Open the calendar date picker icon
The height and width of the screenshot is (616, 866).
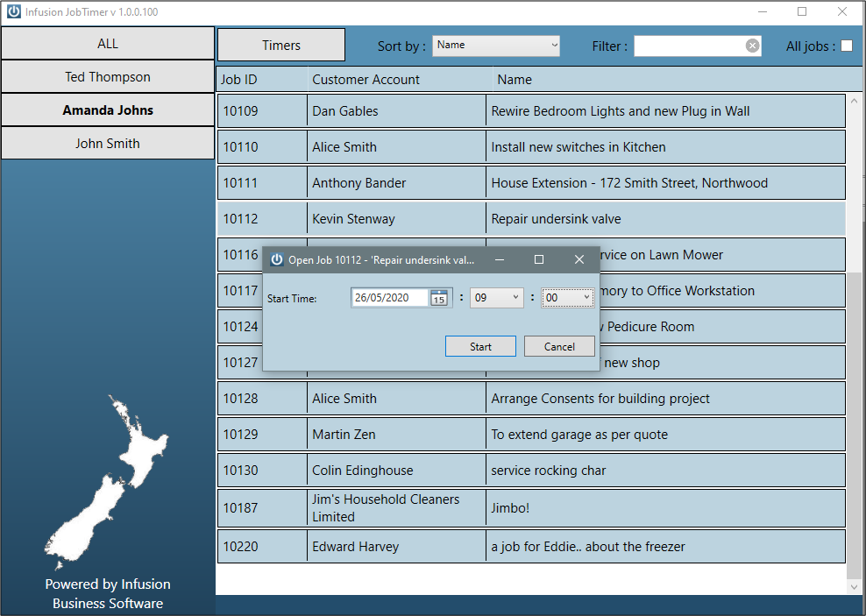(x=439, y=298)
